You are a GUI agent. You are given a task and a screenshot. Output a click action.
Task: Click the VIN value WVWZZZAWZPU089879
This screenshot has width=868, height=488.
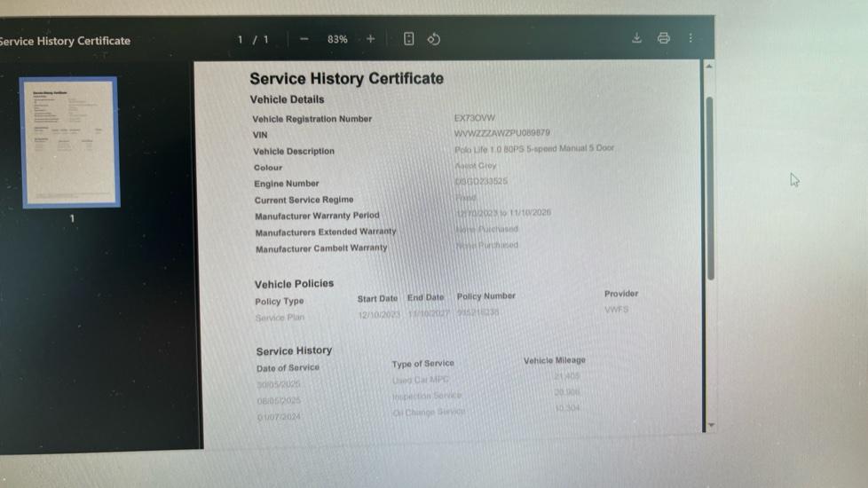click(x=501, y=133)
